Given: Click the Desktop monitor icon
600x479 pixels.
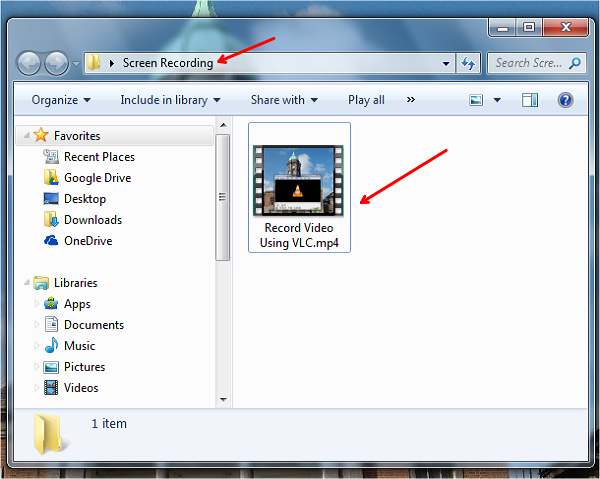Looking at the screenshot, I should click(x=51, y=199).
